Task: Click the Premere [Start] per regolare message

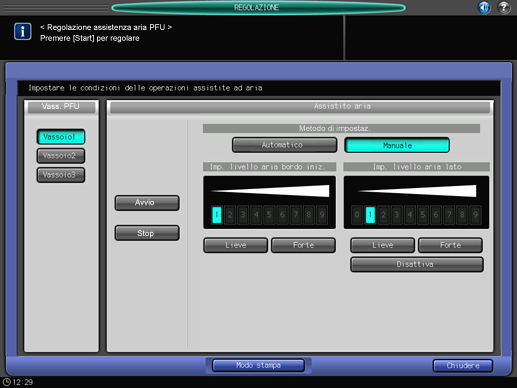Action: point(90,38)
